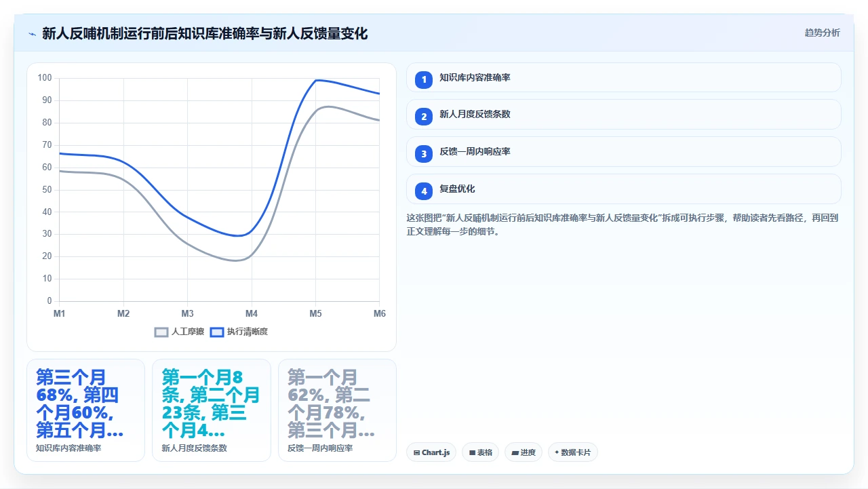Select step badge number 4
The image size is (868, 489).
(x=424, y=191)
